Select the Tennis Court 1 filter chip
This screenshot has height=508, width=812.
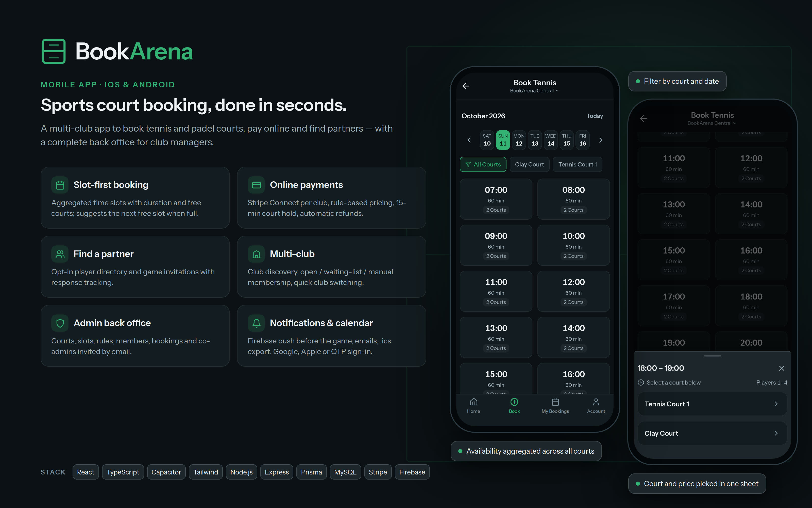coord(578,165)
